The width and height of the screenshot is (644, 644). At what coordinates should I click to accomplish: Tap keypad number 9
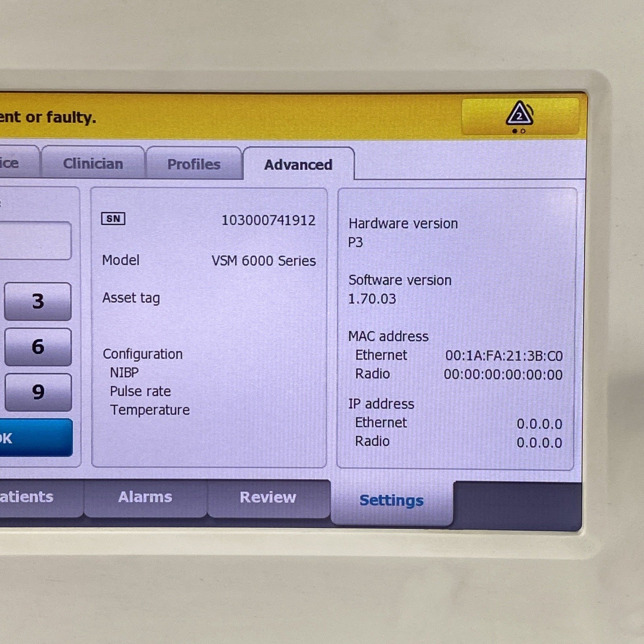click(x=38, y=392)
